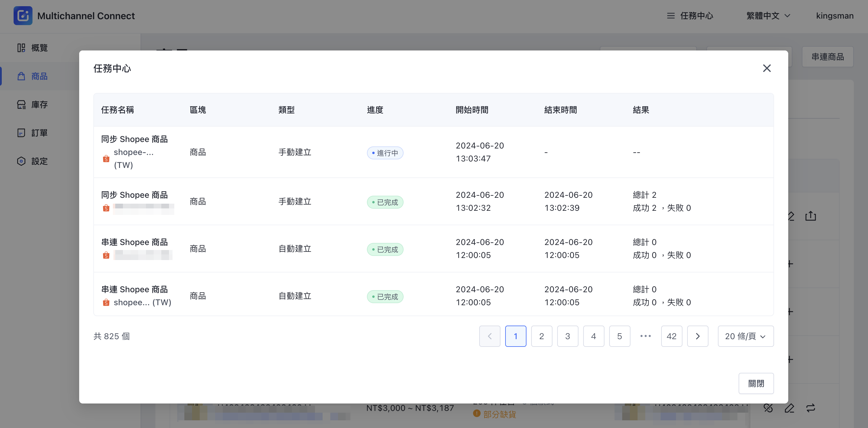Click the discount percent icon at bottom
The height and width of the screenshot is (428, 868).
pos(768,408)
